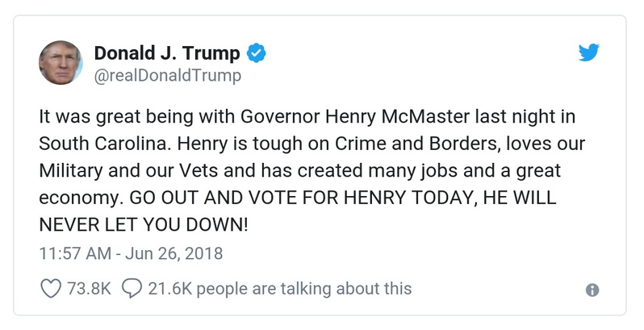Click the 21.6K reply count

170,288
